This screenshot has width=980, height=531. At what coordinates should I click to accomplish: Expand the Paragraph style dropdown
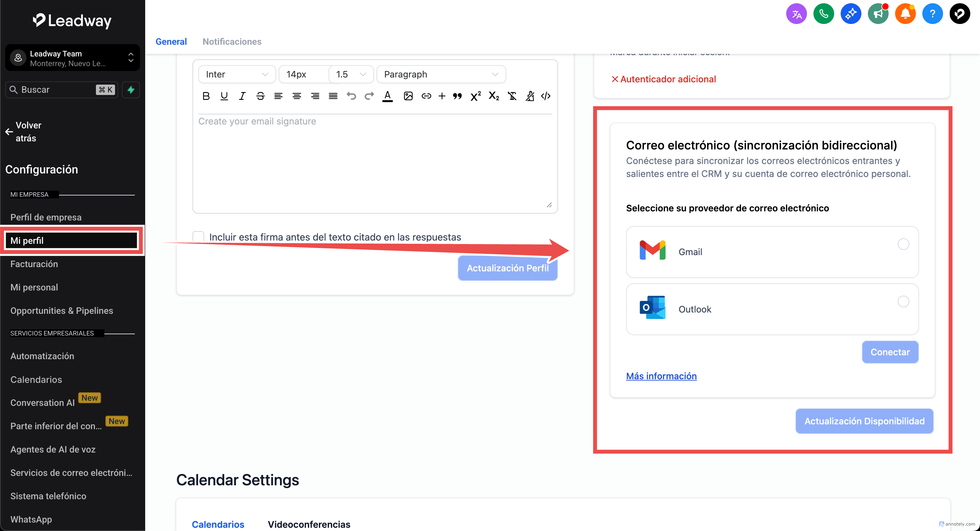440,74
